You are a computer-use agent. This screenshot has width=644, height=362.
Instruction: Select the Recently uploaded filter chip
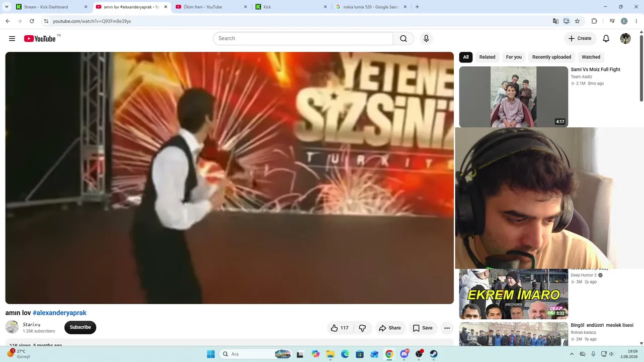click(x=551, y=57)
